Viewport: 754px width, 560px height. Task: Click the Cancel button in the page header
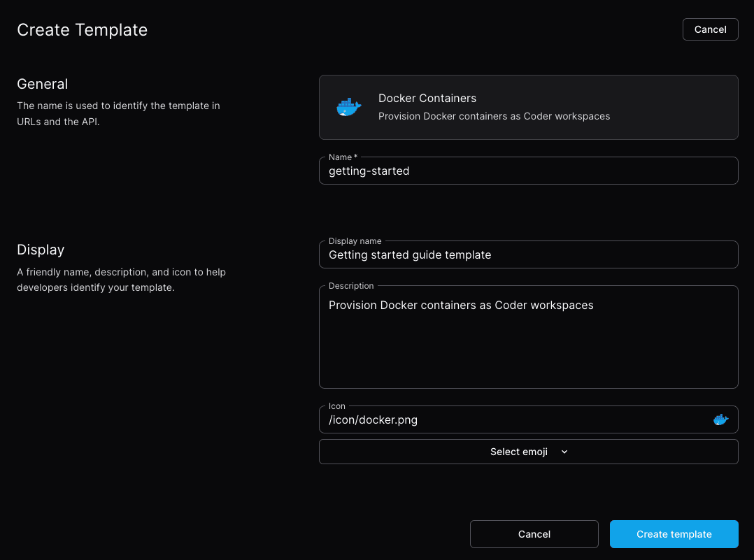point(710,29)
